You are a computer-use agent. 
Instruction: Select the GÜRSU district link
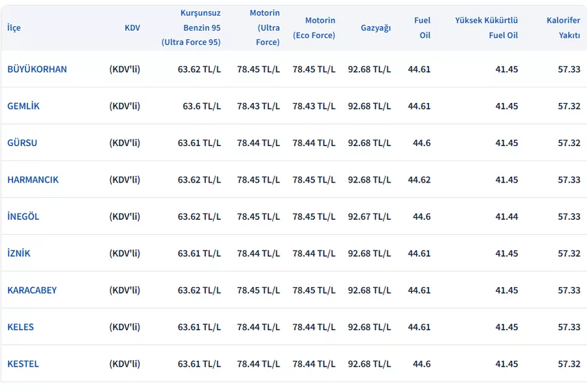[22, 143]
